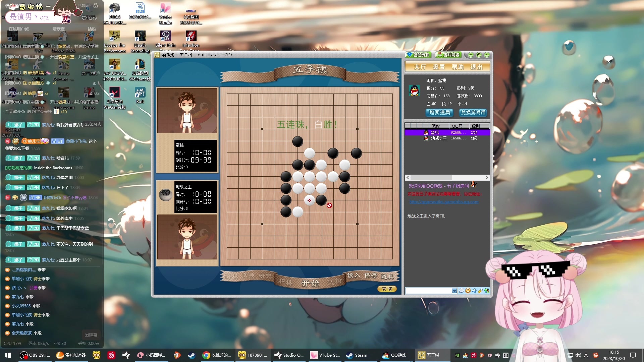Open the Death Stranding desktop icon
The image size is (644, 362).
[140, 42]
